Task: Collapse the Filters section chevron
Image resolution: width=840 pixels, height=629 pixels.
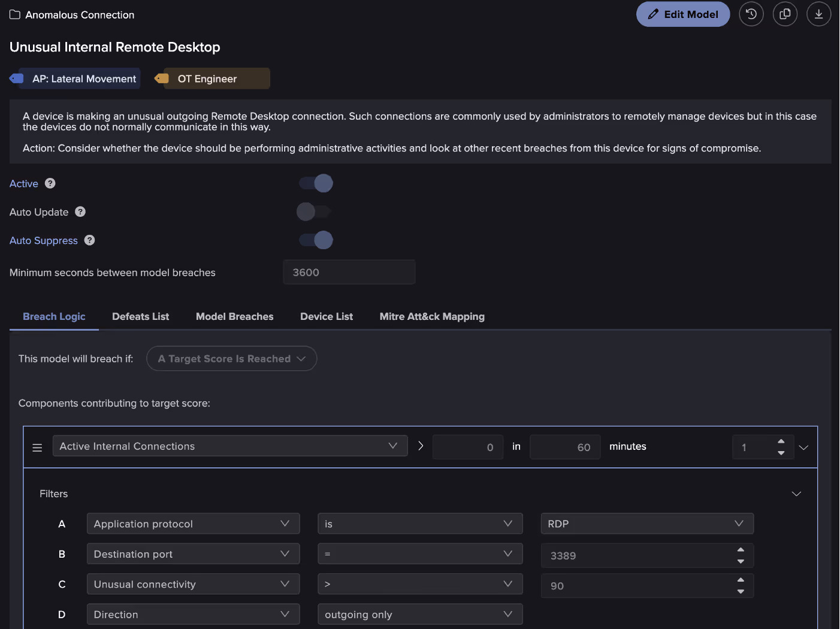Action: tap(796, 494)
